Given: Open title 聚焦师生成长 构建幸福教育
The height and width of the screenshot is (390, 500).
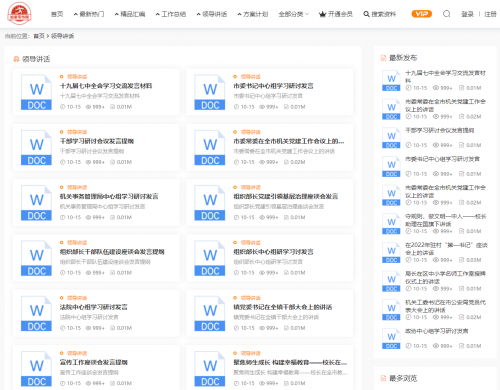Looking at the screenshot, I should pos(290,363).
